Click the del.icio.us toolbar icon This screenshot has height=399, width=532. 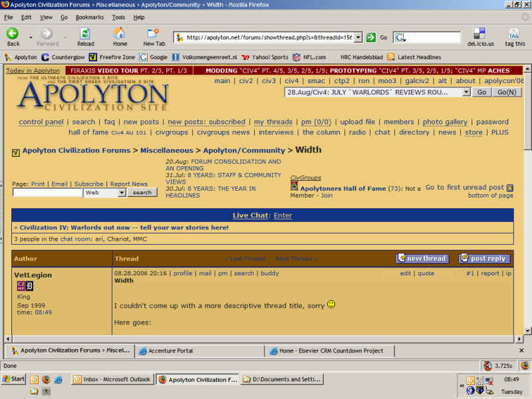(477, 33)
